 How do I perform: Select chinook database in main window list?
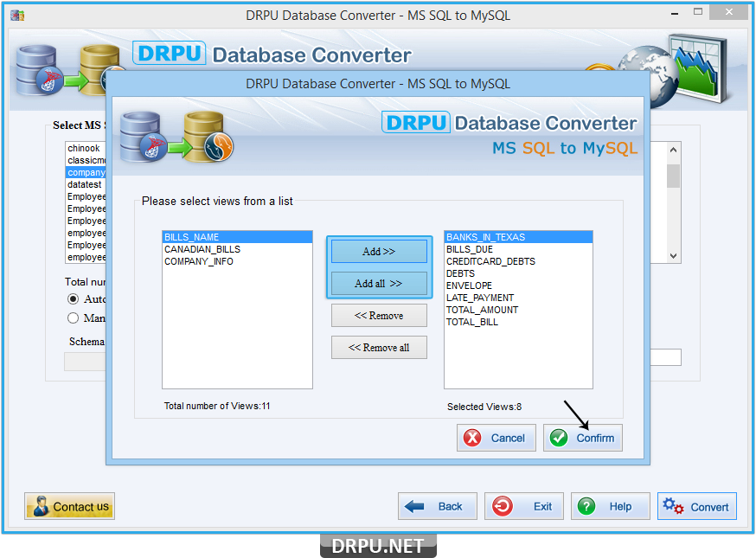tap(86, 148)
